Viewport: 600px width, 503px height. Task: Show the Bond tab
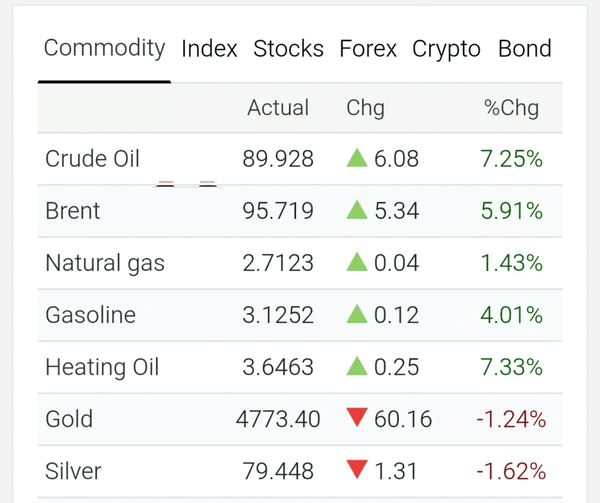[525, 49]
